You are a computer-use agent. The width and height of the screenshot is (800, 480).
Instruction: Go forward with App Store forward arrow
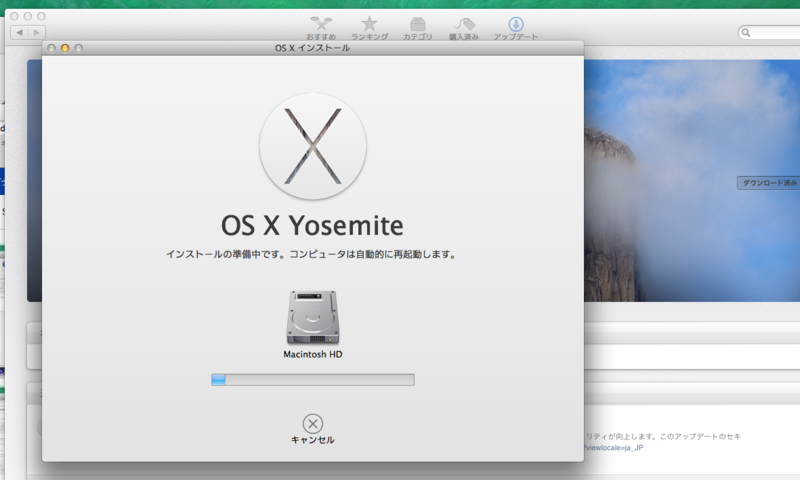point(37,33)
